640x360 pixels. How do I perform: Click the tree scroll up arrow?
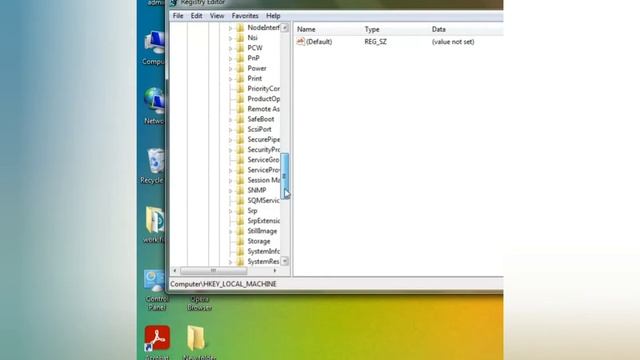pos(285,28)
